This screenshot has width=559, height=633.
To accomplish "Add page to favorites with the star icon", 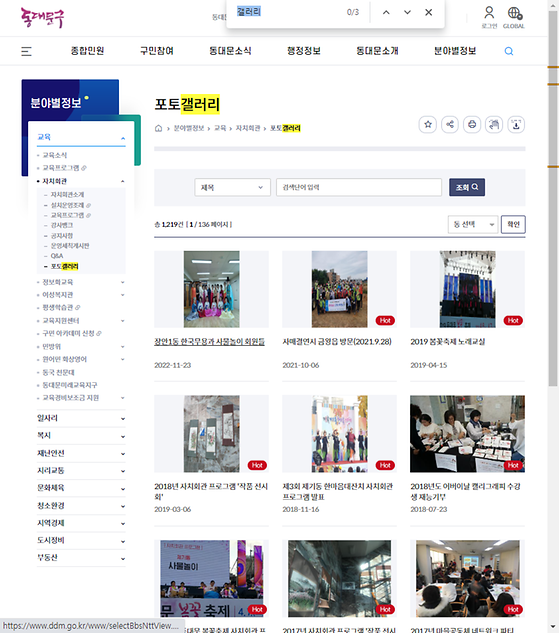I will (x=428, y=124).
